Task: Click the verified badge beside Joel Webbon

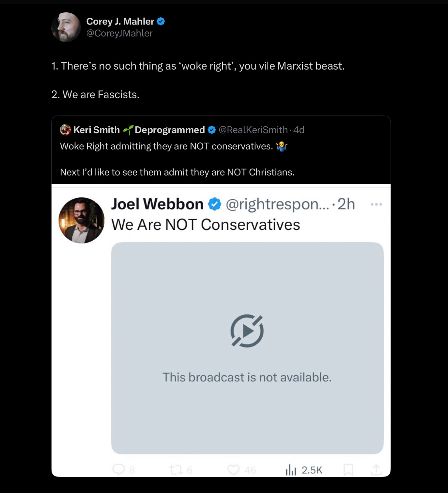Action: [215, 204]
